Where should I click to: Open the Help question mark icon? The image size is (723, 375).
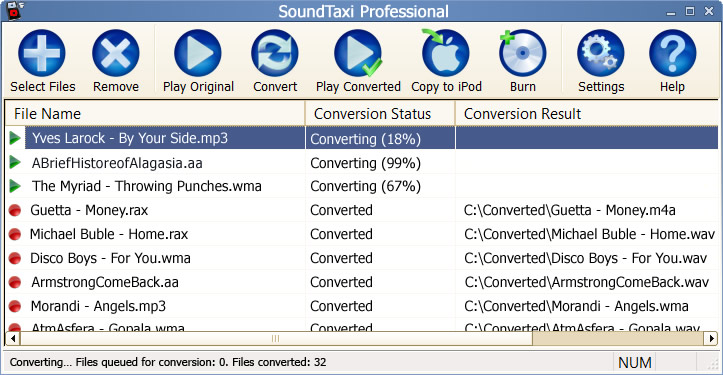tap(672, 53)
